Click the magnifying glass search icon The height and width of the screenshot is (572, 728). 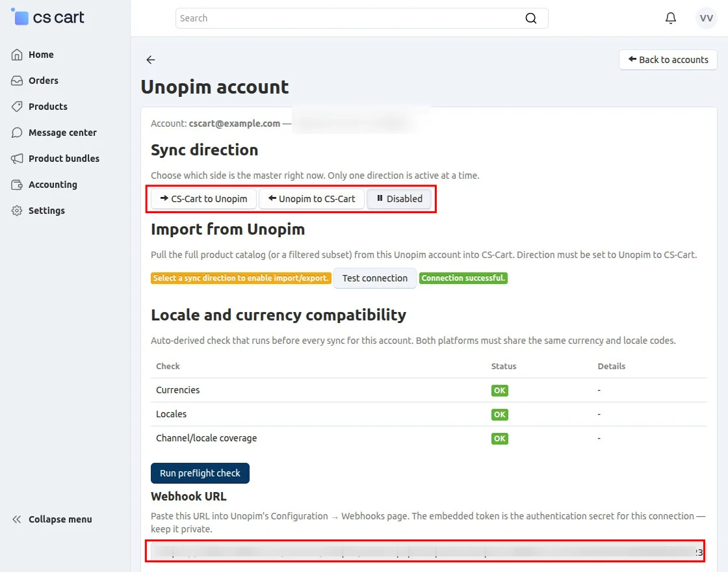pos(530,18)
